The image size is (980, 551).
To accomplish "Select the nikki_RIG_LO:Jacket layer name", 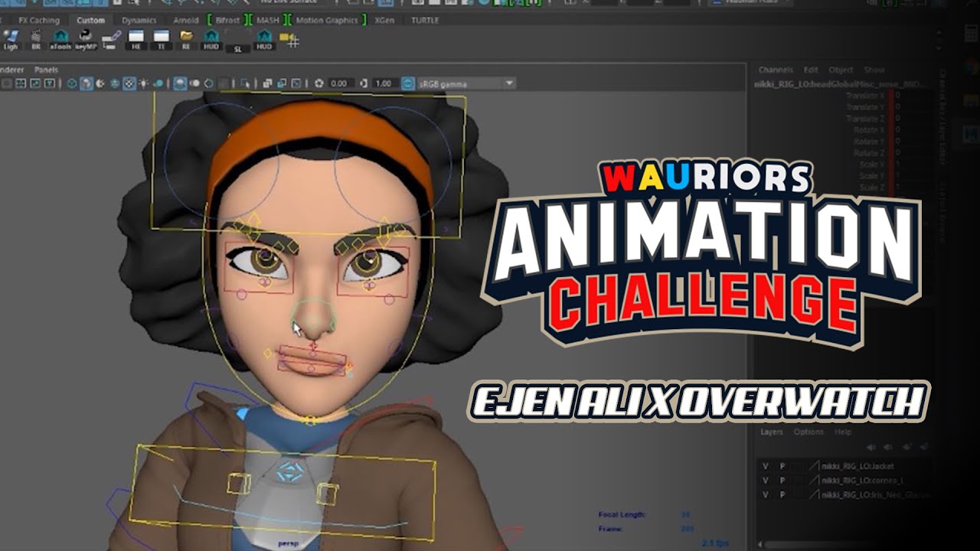I will pyautogui.click(x=857, y=466).
